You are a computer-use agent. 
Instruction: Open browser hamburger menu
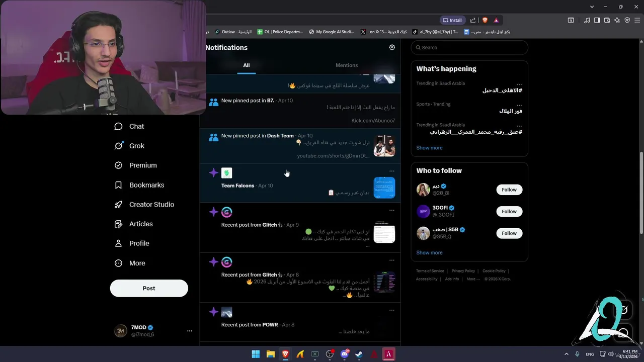pyautogui.click(x=637, y=20)
